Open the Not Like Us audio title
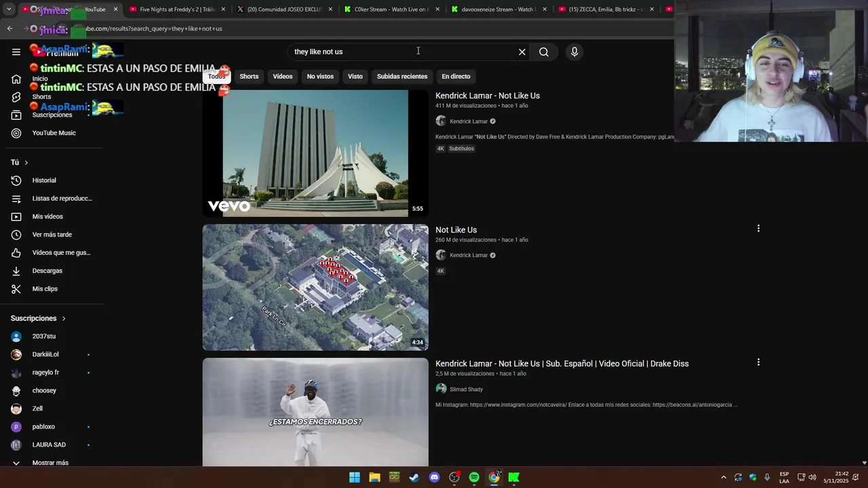This screenshot has height=488, width=868. click(456, 230)
